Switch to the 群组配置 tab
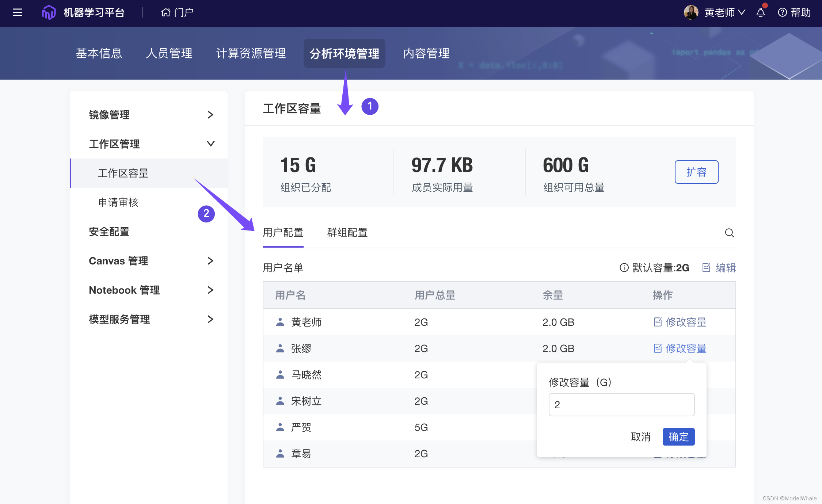This screenshot has width=822, height=504. pyautogui.click(x=347, y=233)
